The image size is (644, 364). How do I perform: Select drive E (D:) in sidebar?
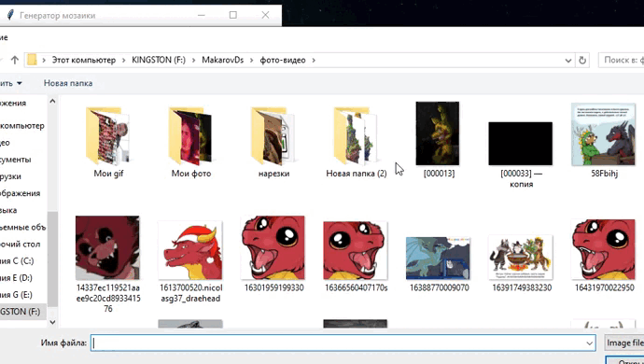pos(16,278)
